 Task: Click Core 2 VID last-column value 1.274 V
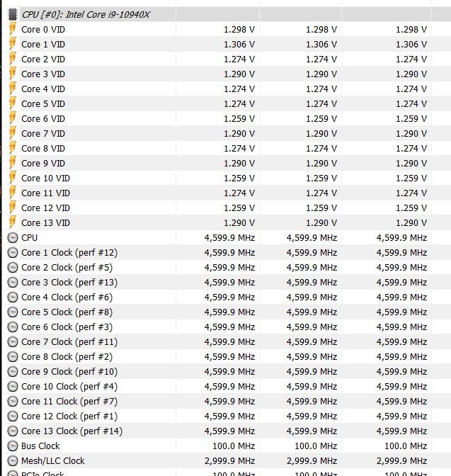pos(411,59)
